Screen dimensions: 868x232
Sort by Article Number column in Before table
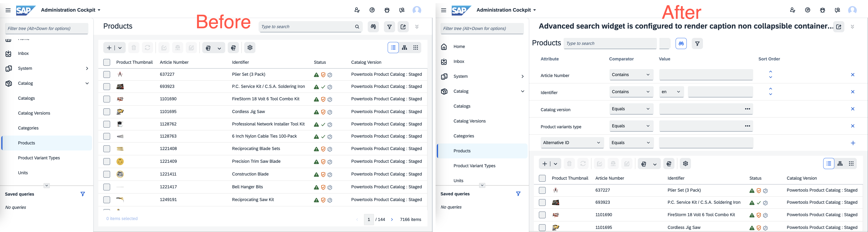[x=174, y=62]
